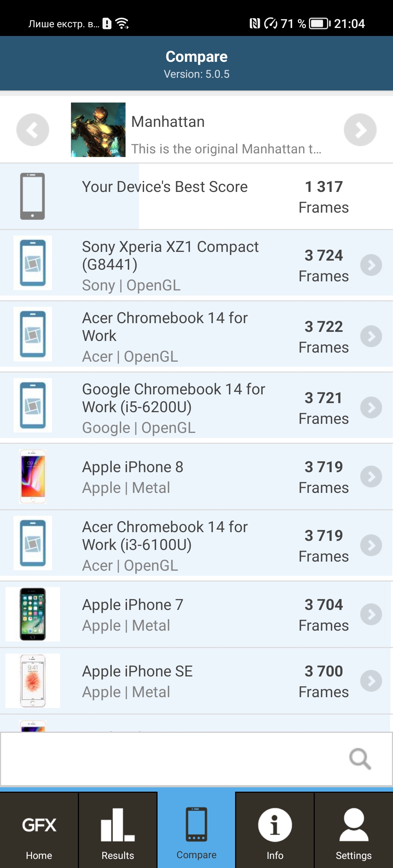Tap the Wi-Fi status bar icon
The image size is (393, 868).
tap(122, 24)
